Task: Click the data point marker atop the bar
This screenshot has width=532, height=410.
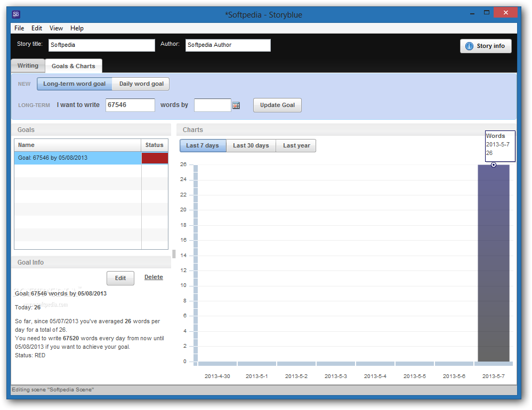Action: click(494, 165)
